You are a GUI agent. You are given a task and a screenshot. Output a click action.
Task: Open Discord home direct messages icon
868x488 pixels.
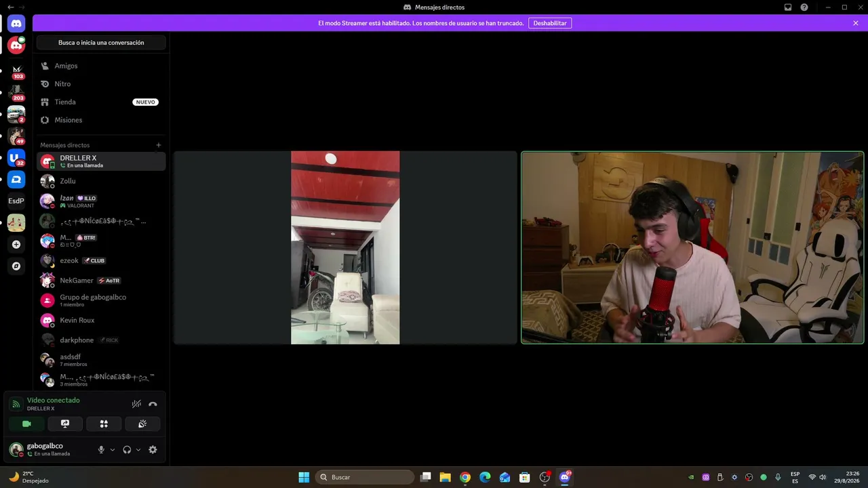pos(16,24)
